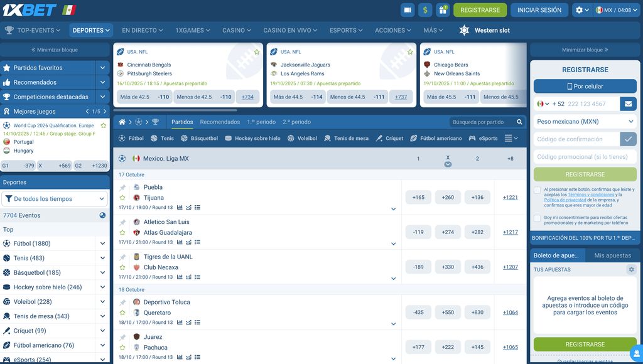Open De todos los tiempos dropdown
Screen dimensions: 643x364
coord(55,199)
